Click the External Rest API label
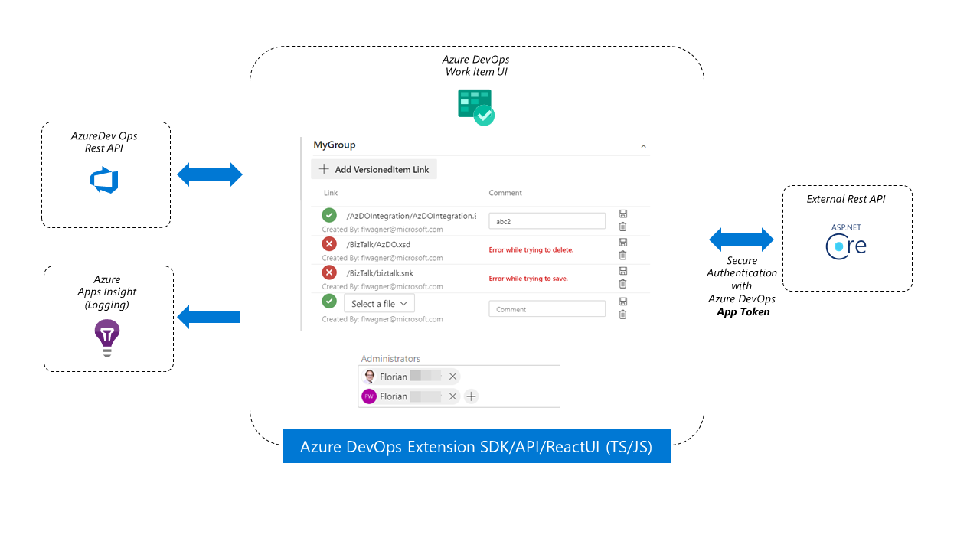Image resolution: width=980 pixels, height=551 pixels. [846, 199]
